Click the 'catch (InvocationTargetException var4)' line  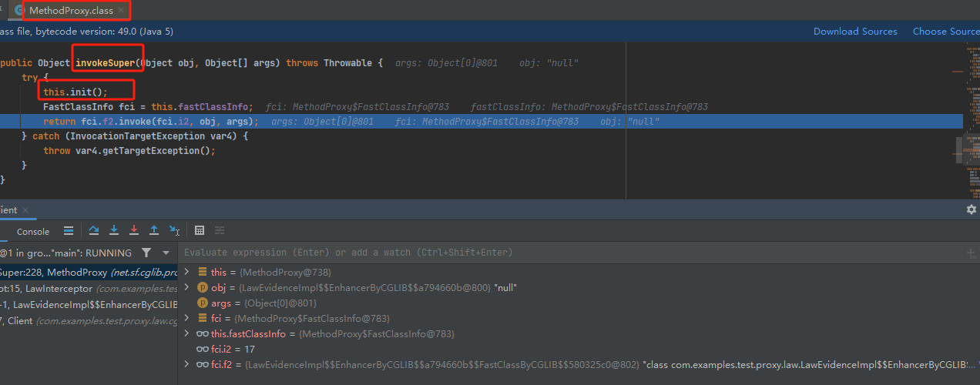click(135, 136)
